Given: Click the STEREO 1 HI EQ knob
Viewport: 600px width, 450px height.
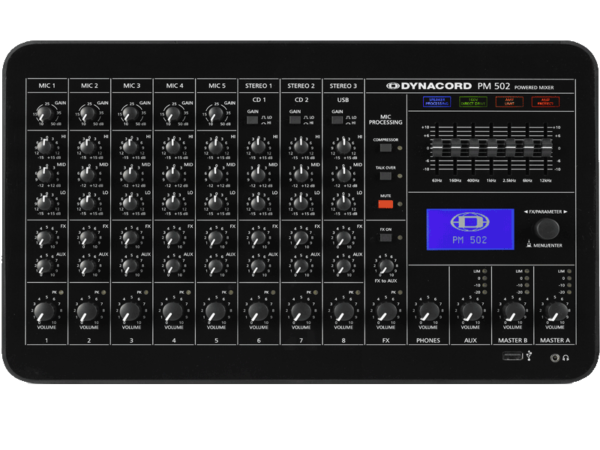Looking at the screenshot, I should 258,147.
